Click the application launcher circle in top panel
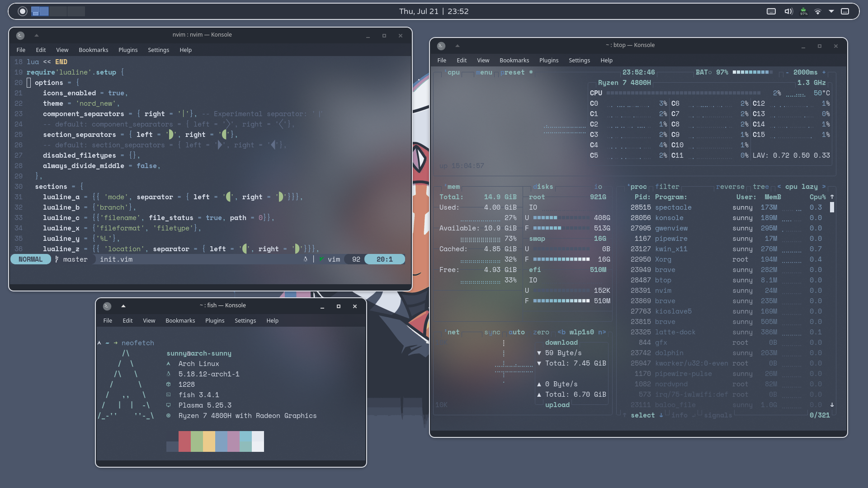This screenshot has height=488, width=868. [x=22, y=11]
